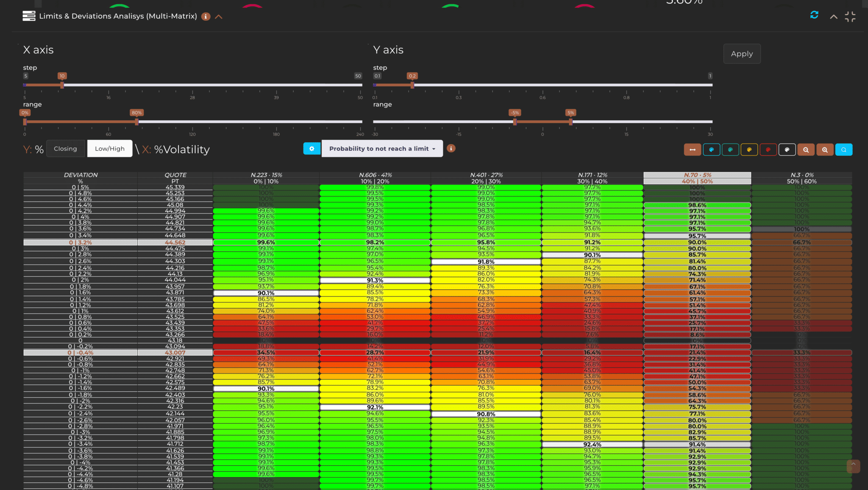
Task: Select the 'N.223 · 15%' column header
Action: coord(266,174)
